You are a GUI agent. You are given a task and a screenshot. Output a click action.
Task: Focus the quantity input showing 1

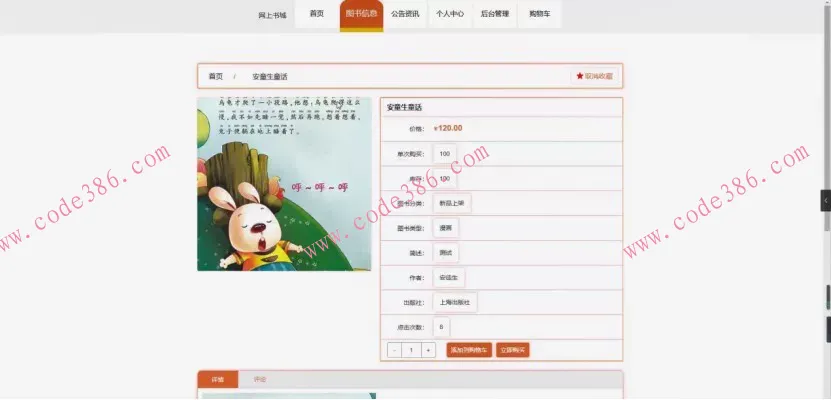coord(412,350)
